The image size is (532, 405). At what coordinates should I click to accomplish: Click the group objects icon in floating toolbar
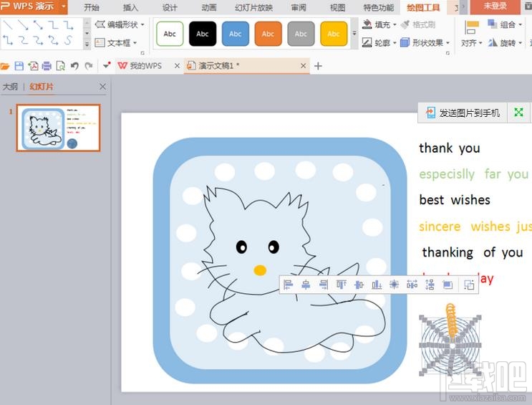click(469, 285)
